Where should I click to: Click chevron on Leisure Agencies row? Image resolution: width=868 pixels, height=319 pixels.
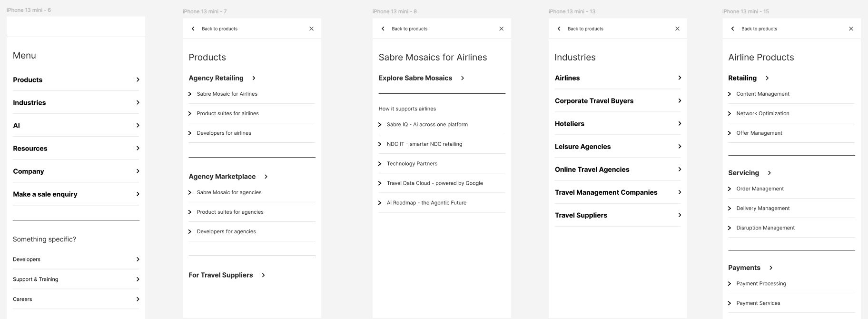click(x=679, y=146)
